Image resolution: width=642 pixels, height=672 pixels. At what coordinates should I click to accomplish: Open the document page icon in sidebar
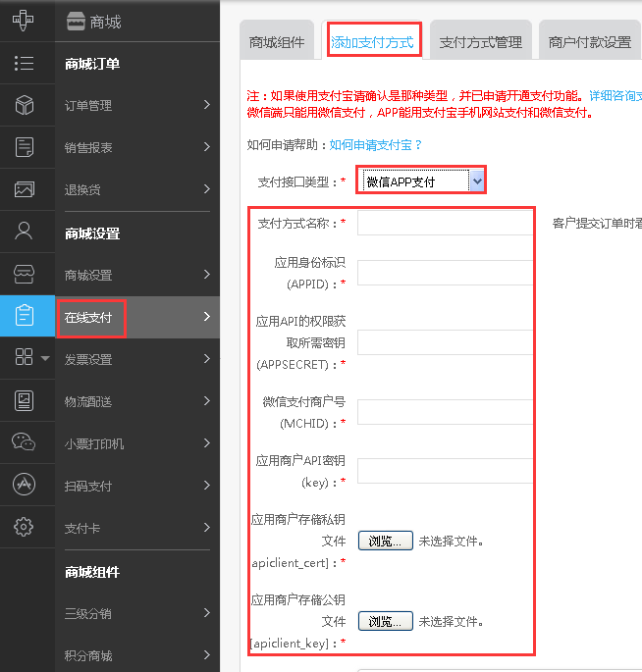pos(25,147)
